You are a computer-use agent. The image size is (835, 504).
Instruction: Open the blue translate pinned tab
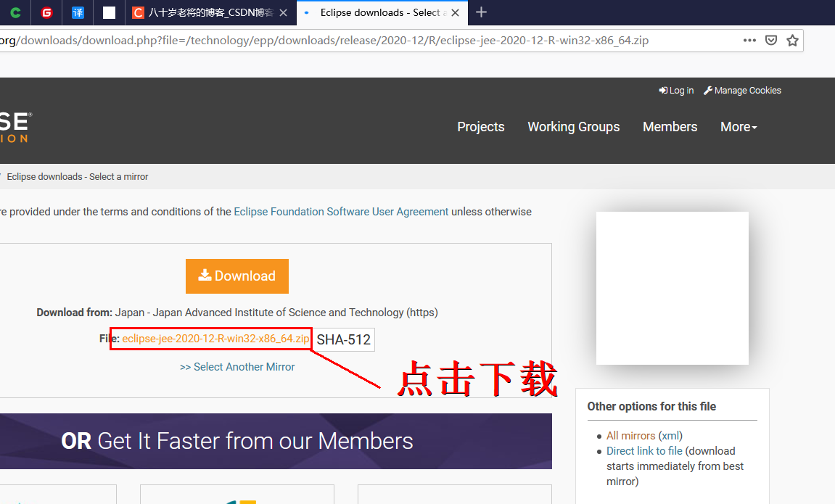[x=78, y=13]
